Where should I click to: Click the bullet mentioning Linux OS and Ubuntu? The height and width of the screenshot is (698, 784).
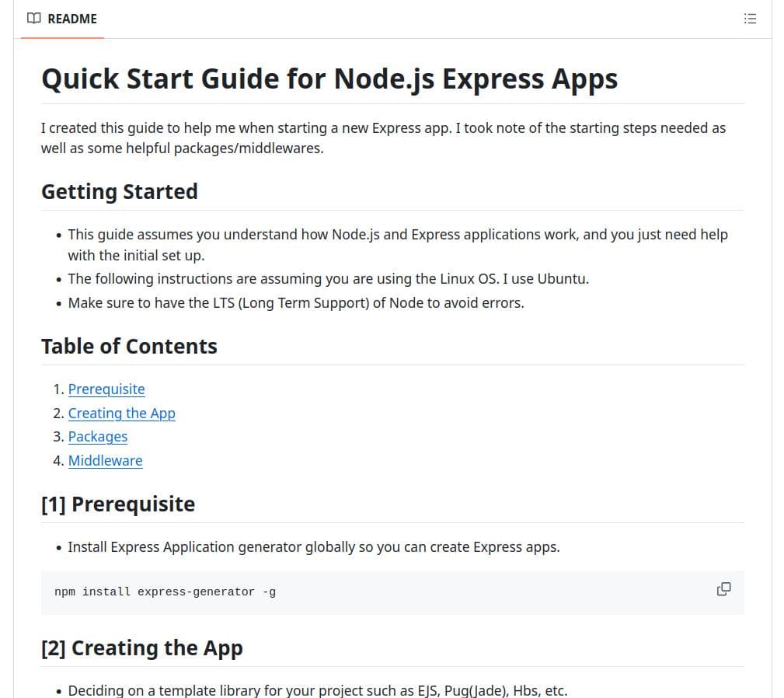coord(328,279)
